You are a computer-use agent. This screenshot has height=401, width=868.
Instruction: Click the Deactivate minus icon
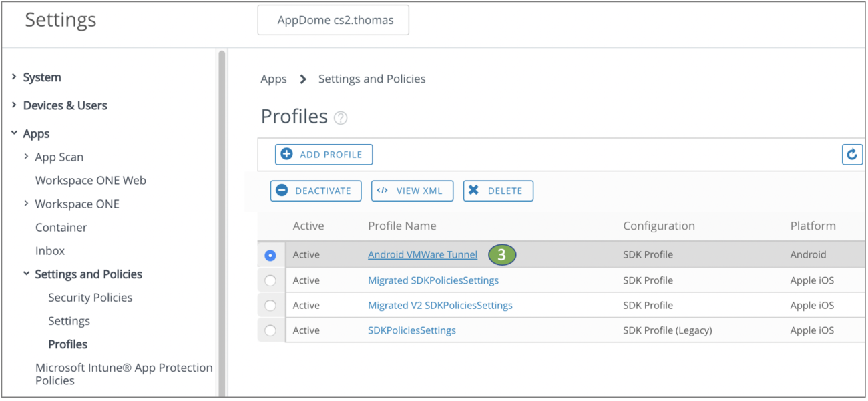point(281,191)
